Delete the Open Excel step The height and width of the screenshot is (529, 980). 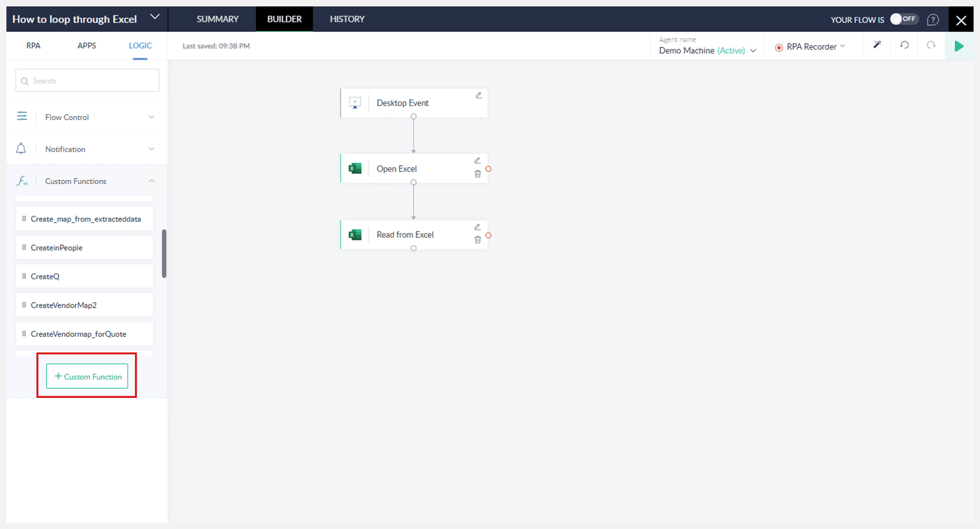click(x=477, y=174)
